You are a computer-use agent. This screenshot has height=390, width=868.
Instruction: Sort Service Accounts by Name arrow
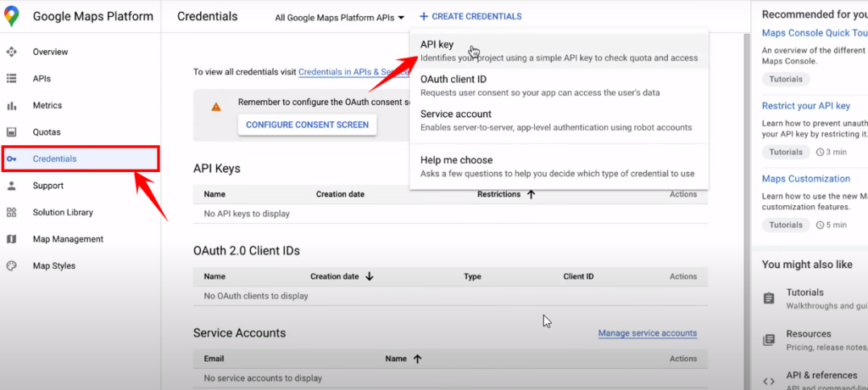click(417, 359)
